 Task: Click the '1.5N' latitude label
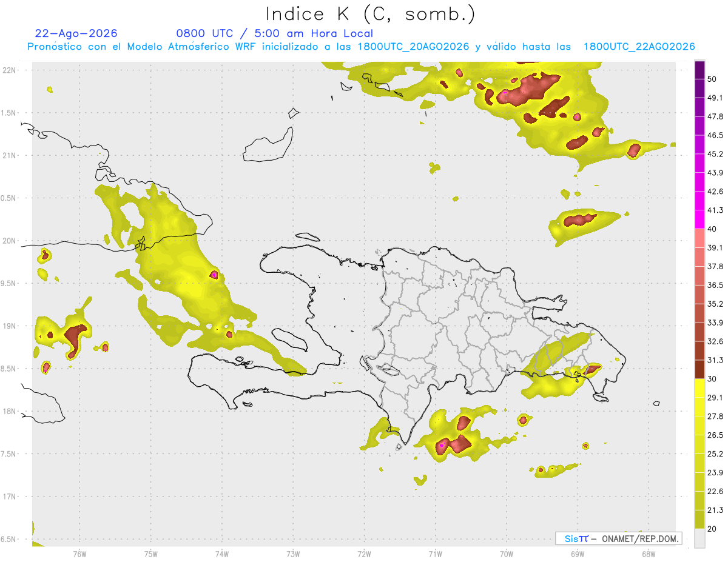[x=9, y=113]
